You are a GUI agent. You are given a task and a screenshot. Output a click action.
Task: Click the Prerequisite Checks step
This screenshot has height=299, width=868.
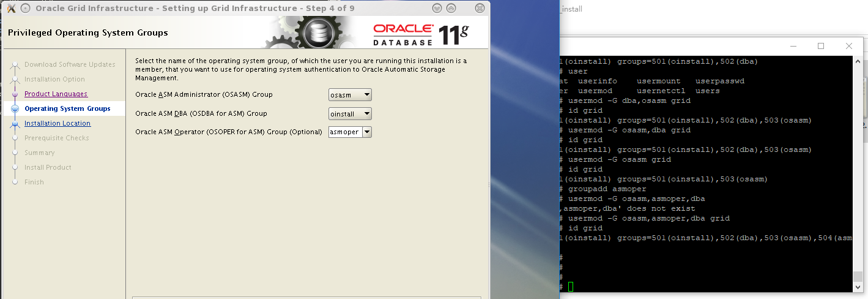point(57,138)
